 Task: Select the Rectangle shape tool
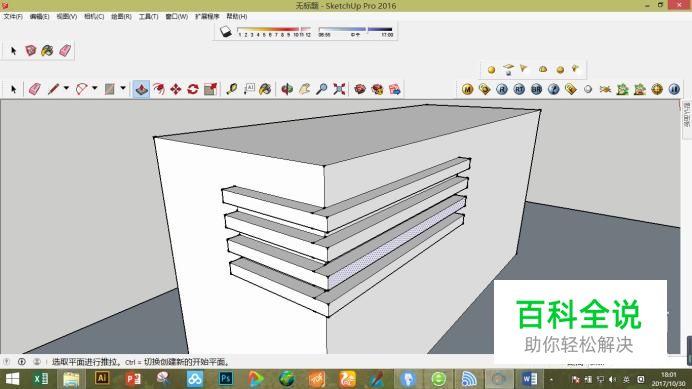coord(109,89)
